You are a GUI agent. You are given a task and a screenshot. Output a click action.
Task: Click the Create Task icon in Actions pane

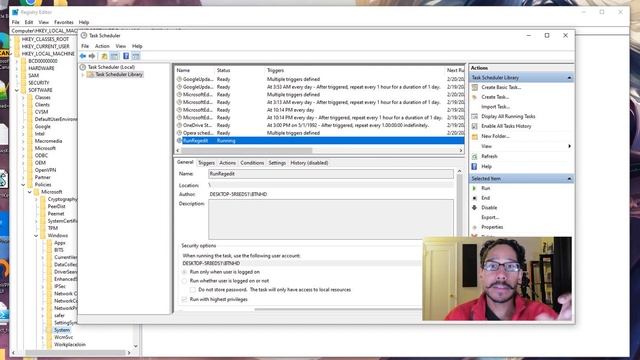474,97
